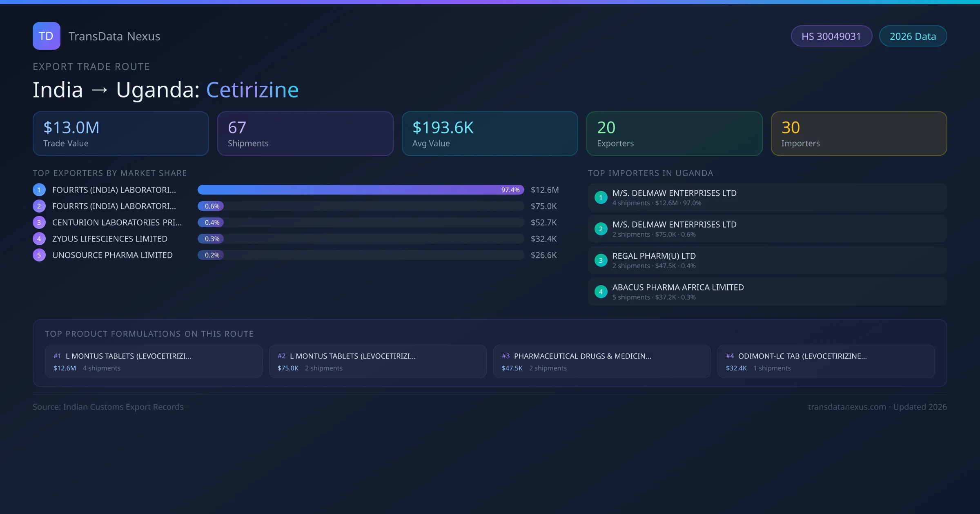This screenshot has width=980, height=514.
Task: Click importer badge 3 beside REGAL PHARM(U) LTD
Action: pos(601,260)
